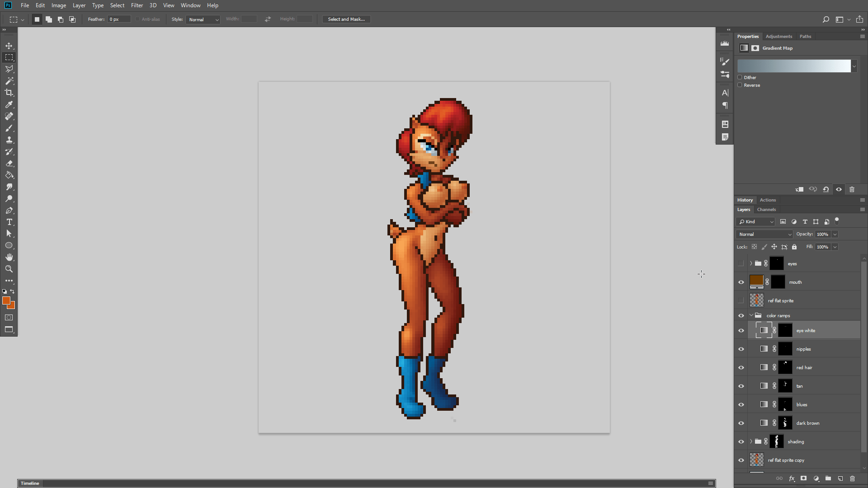Click the add layer style fx icon

pyautogui.click(x=792, y=479)
